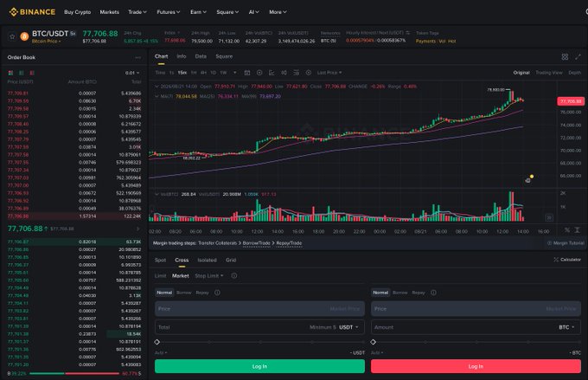Switch chart view to Depth
The image size is (588, 380).
pyautogui.click(x=574, y=73)
